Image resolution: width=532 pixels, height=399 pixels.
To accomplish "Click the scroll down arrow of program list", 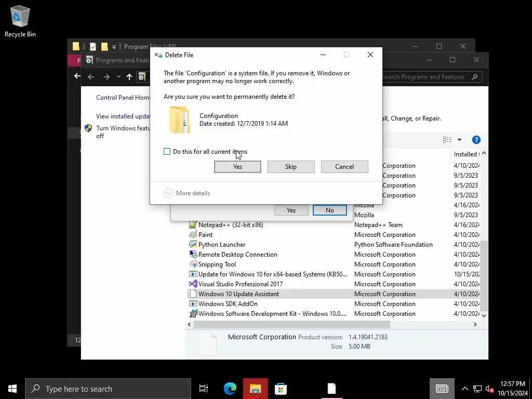I will (484, 315).
